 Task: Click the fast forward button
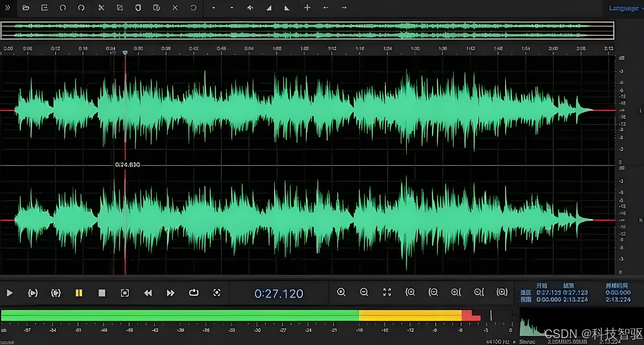click(x=170, y=293)
